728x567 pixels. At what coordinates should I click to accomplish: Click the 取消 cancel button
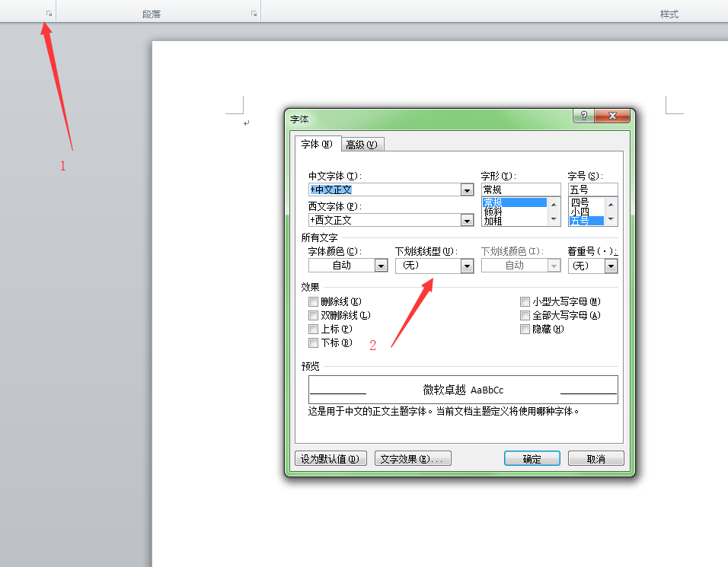click(595, 457)
